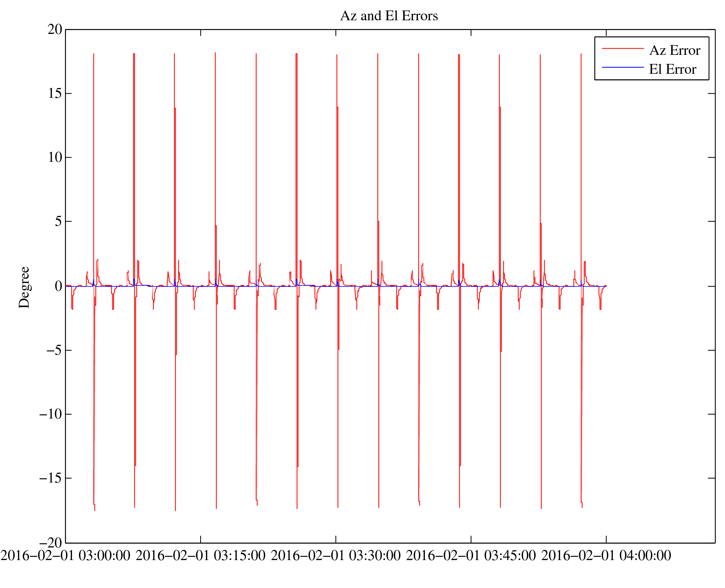Screen dimensions: 725x588
Task: Click the y-axis tick label −5
Action: [x=54, y=350]
